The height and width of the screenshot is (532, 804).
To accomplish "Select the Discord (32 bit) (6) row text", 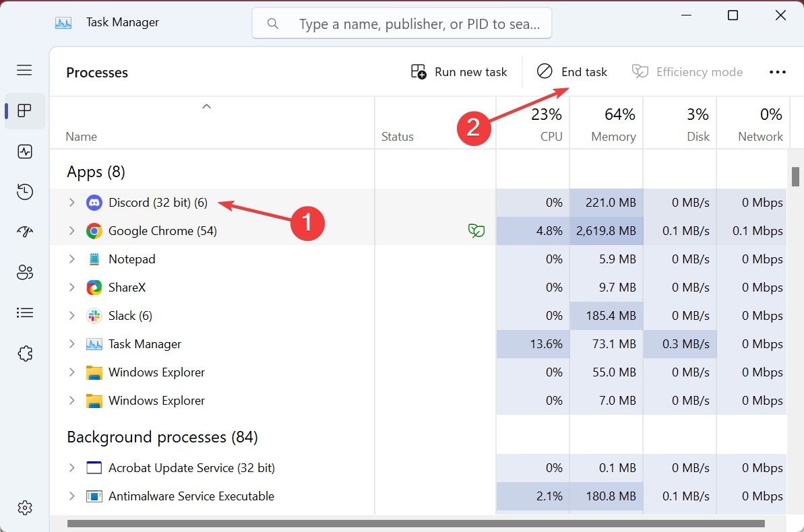I will pyautogui.click(x=158, y=203).
